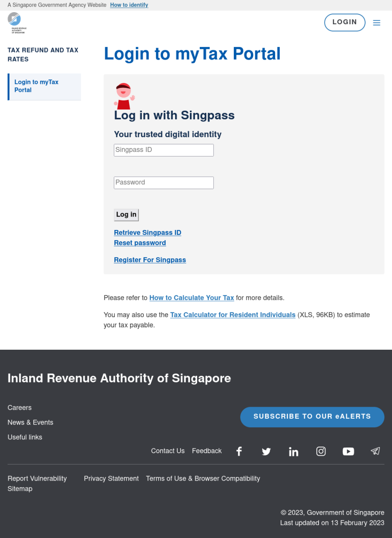Image resolution: width=392 pixels, height=538 pixels.
Task: Open the LinkedIn social icon
Action: click(293, 451)
